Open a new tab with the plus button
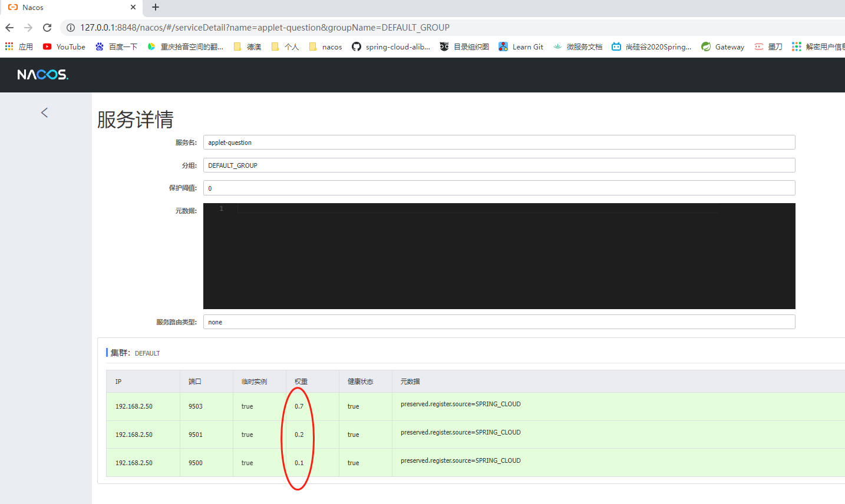Viewport: 845px width, 504px height. (x=156, y=8)
